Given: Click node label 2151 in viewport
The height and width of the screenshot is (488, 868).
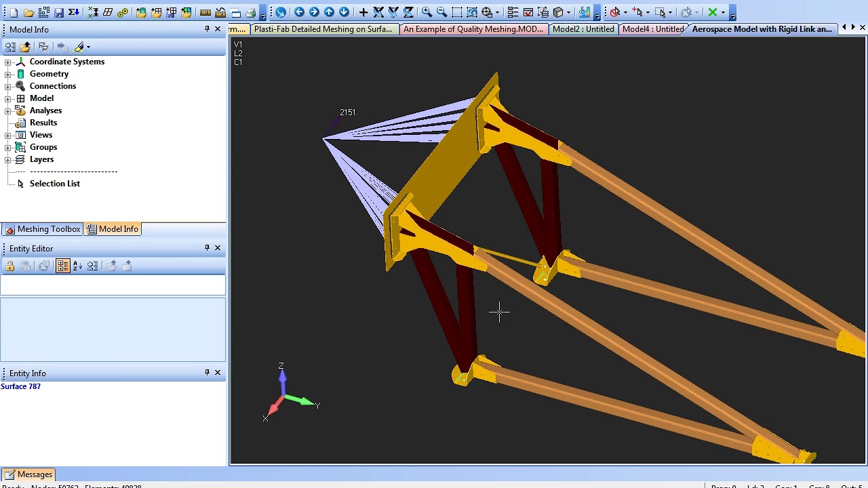Looking at the screenshot, I should 348,112.
